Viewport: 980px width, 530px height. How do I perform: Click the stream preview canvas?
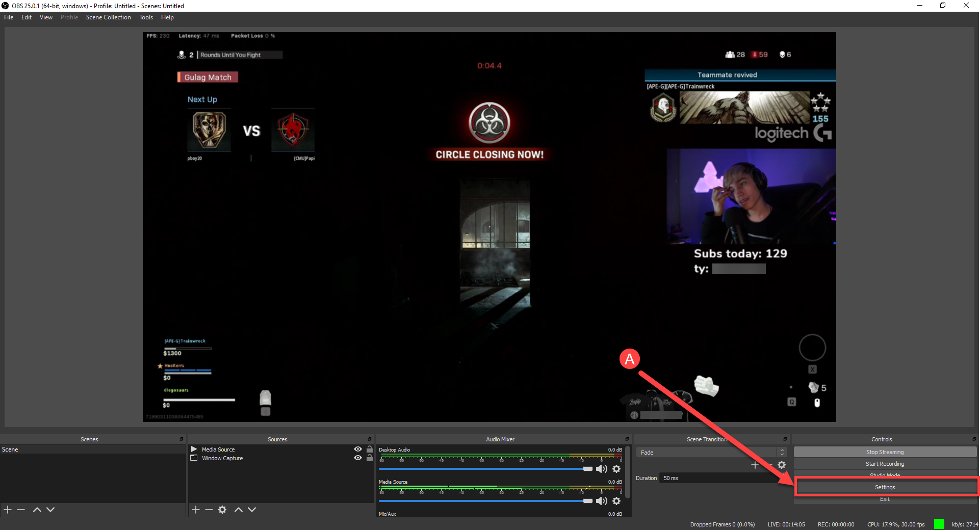pos(489,227)
